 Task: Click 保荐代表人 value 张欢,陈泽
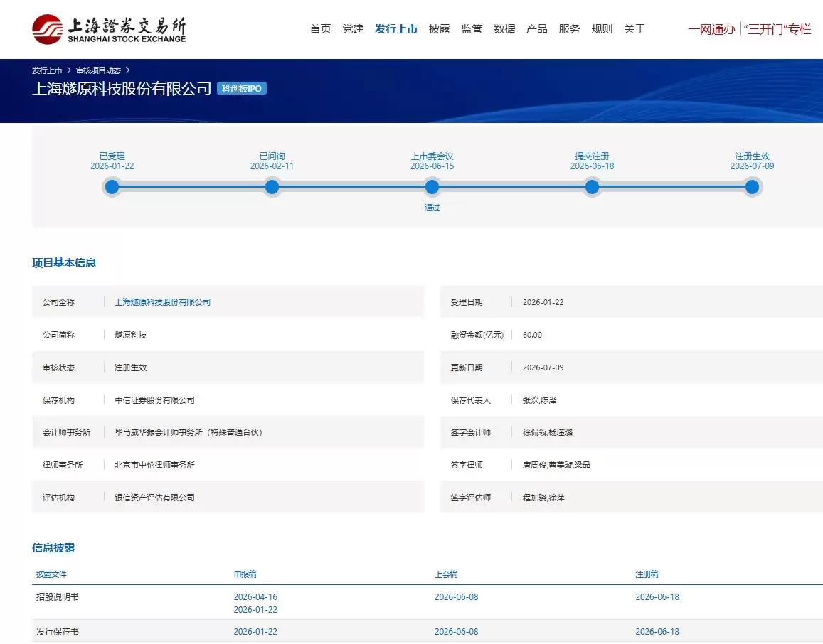[x=540, y=400]
